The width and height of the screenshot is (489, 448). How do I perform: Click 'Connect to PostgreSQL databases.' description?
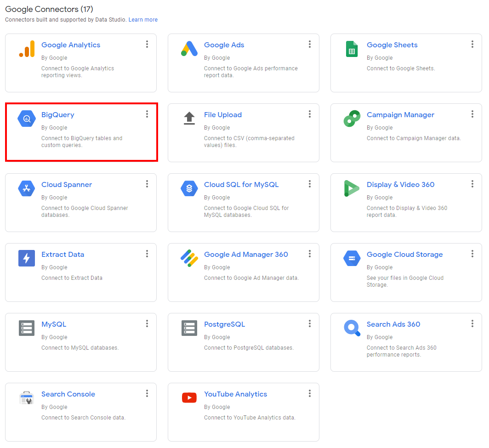point(249,348)
